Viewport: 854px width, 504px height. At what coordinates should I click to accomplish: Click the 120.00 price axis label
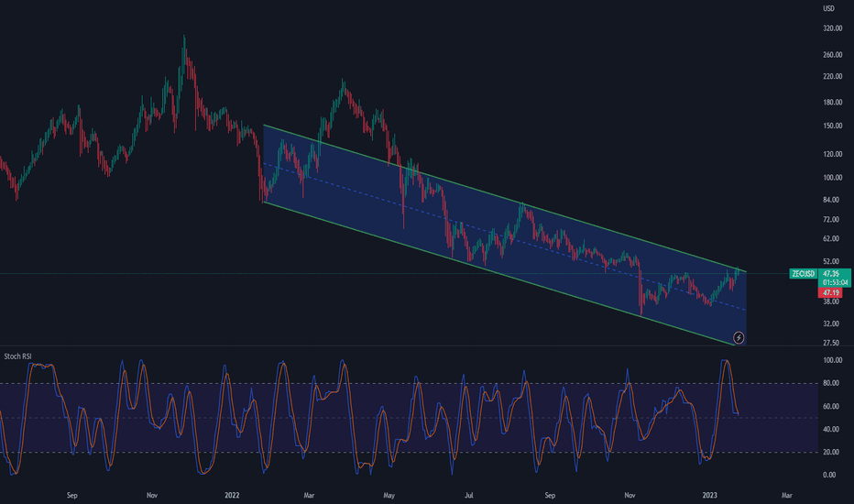point(832,154)
